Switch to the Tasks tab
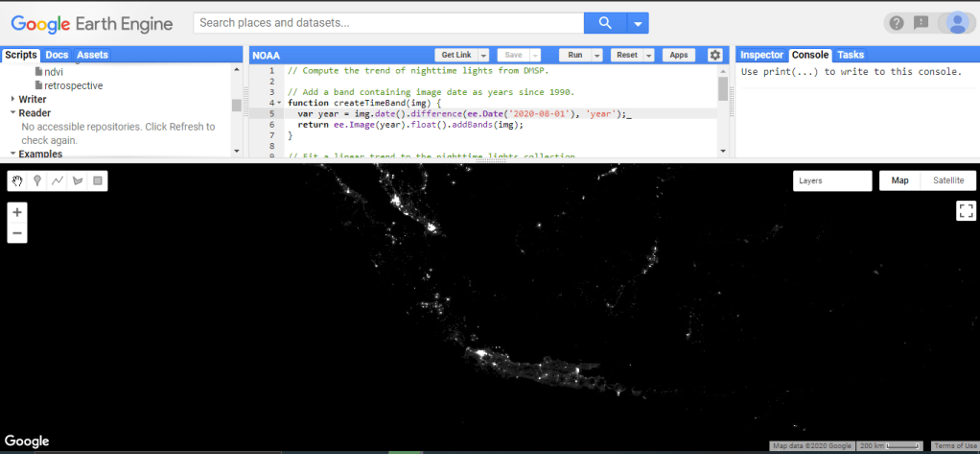The height and width of the screenshot is (454, 980). [x=851, y=55]
